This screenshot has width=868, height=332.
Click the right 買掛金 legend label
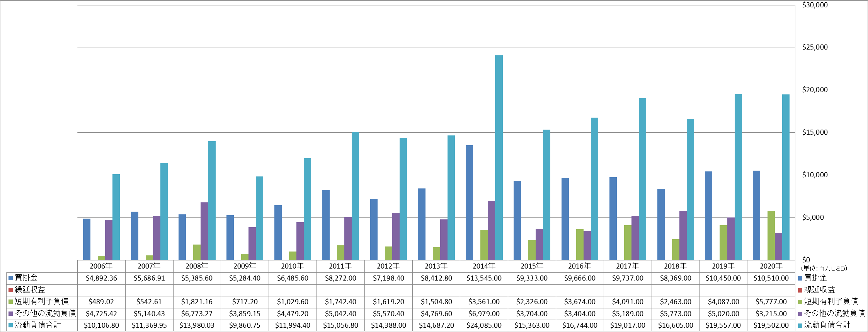coord(816,278)
